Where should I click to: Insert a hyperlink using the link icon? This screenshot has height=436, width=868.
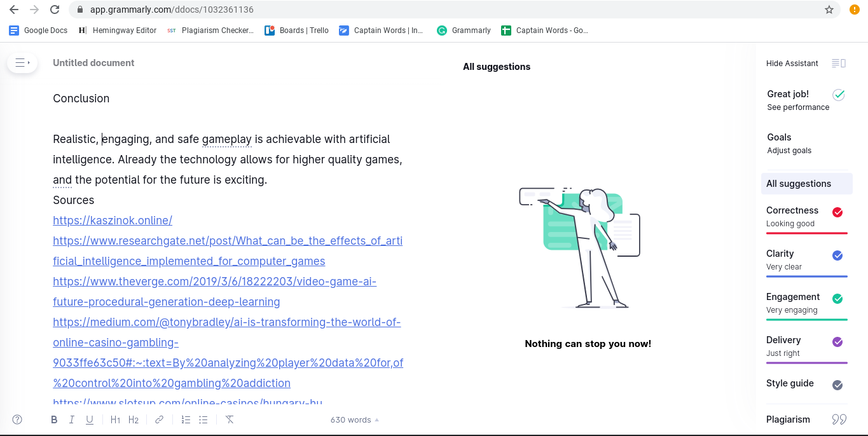160,419
